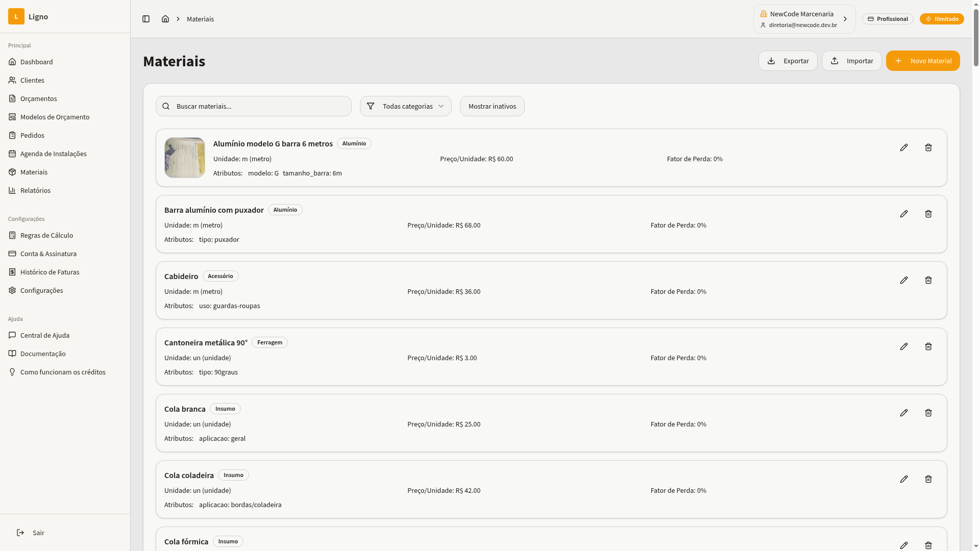Open Configurações in the sidebar
The width and height of the screenshot is (980, 551).
65,290
